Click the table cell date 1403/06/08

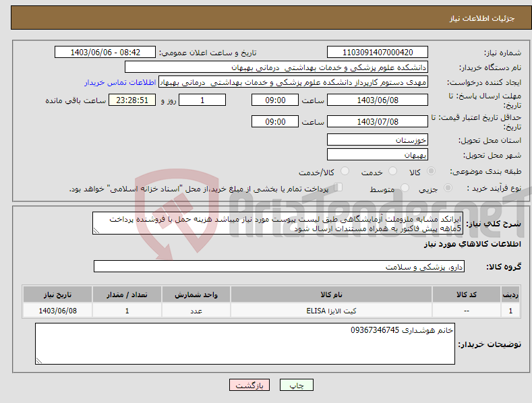click(58, 311)
